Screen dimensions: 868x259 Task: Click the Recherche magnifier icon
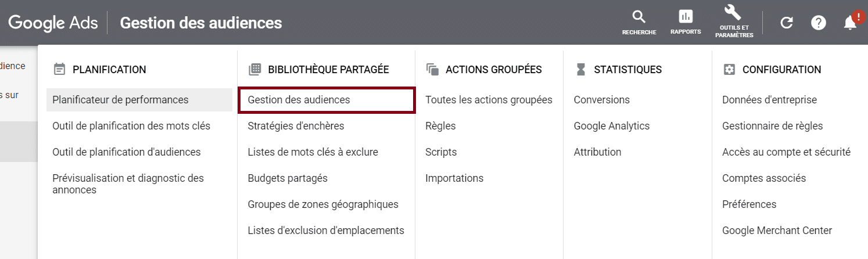coord(639,17)
